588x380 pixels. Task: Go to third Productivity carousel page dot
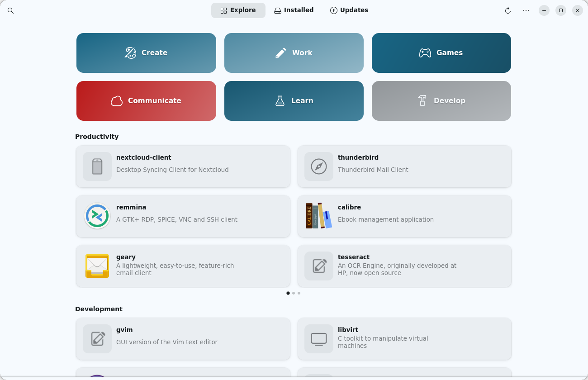[299, 293]
